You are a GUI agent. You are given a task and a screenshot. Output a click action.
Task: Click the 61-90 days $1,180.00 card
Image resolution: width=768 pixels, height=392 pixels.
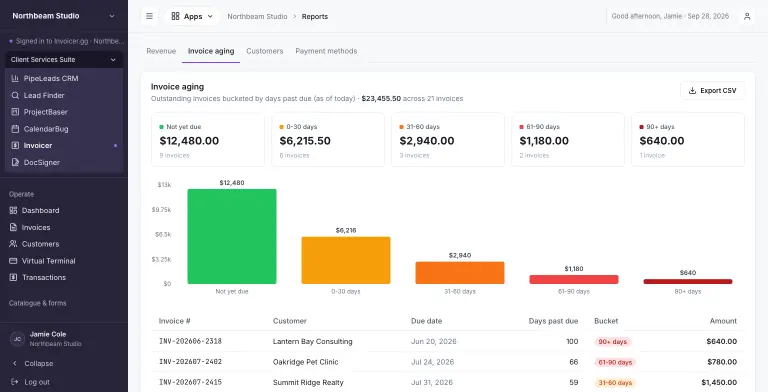pyautogui.click(x=568, y=140)
